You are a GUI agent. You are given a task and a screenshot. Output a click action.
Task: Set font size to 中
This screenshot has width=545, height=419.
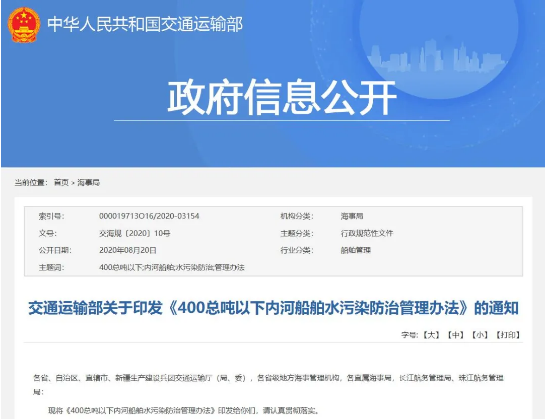(455, 335)
